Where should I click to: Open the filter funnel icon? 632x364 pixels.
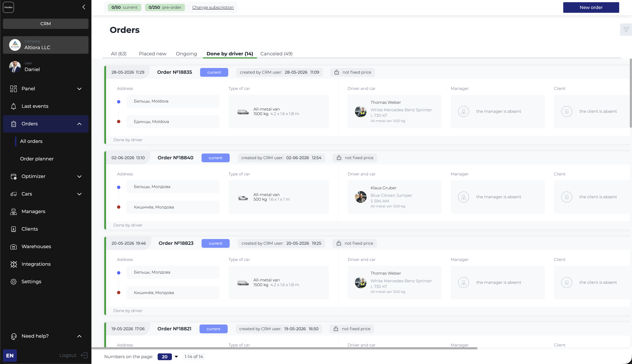click(x=626, y=30)
